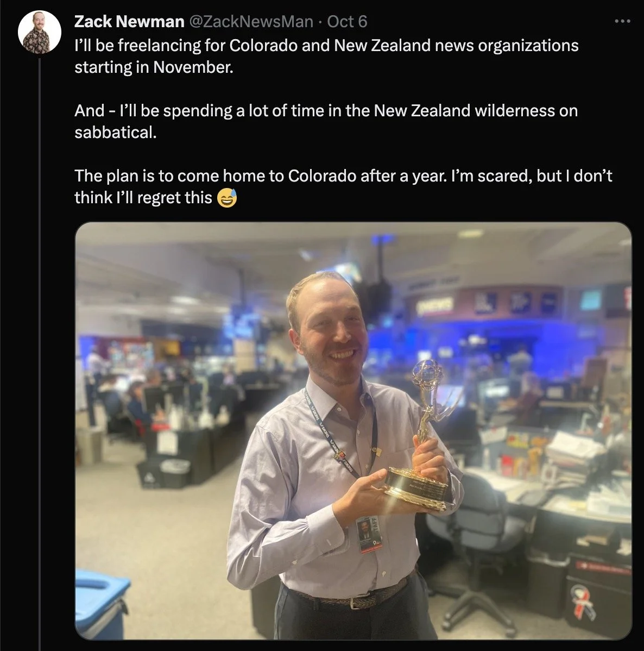Click the paragraph about freelancing starting in November

click(x=326, y=56)
